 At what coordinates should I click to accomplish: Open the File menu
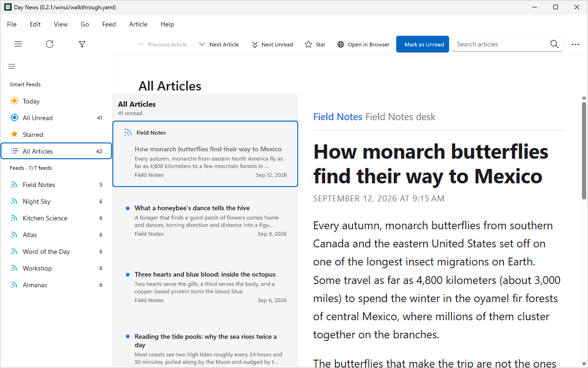pos(12,24)
